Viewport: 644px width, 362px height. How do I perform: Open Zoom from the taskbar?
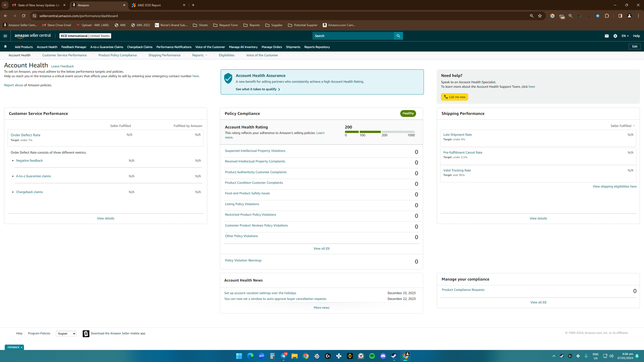261,356
